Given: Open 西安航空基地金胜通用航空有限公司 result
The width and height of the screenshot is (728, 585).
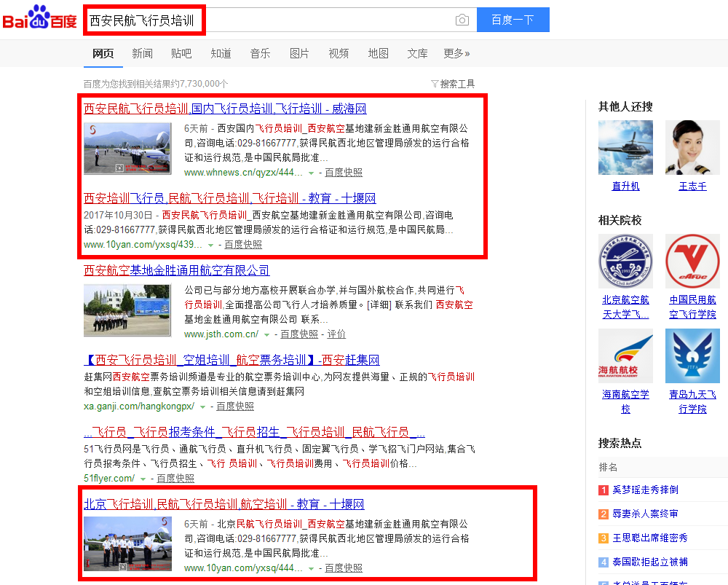Looking at the screenshot, I should pos(176,270).
